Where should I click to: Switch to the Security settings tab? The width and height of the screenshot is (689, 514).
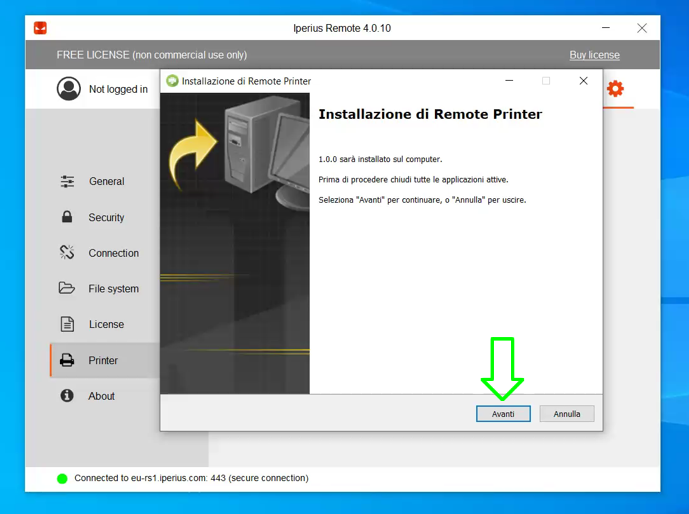[x=105, y=218]
